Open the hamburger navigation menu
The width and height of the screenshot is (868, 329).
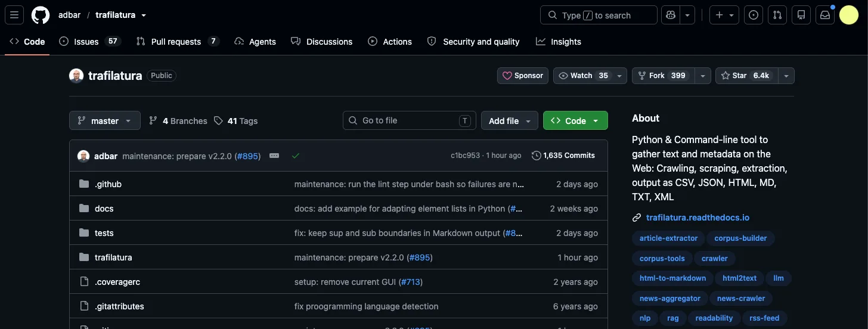pyautogui.click(x=14, y=15)
